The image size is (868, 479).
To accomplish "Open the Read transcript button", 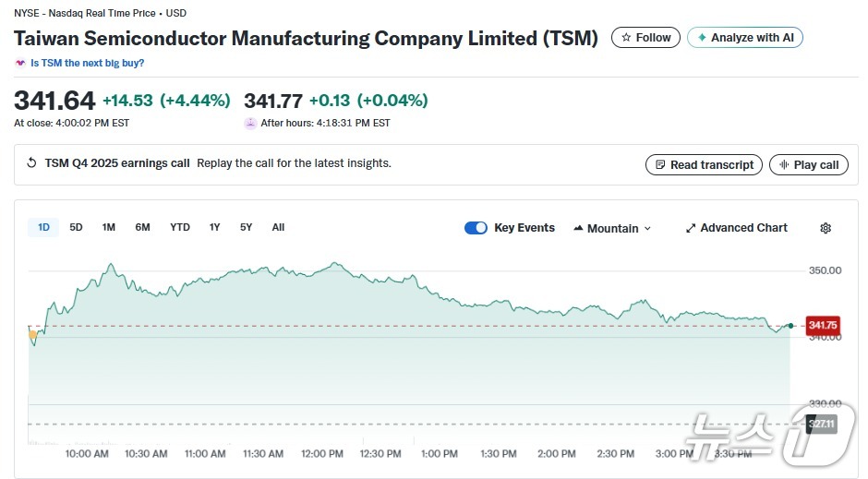I will coord(704,164).
